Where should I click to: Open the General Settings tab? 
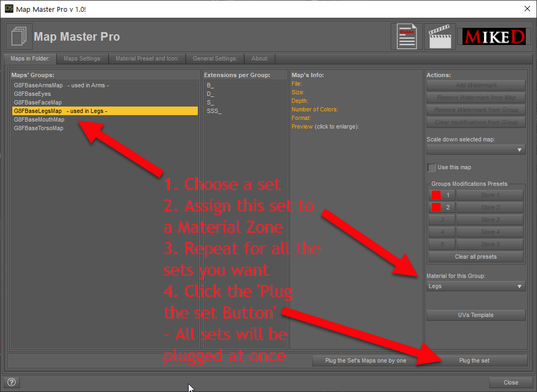[215, 58]
